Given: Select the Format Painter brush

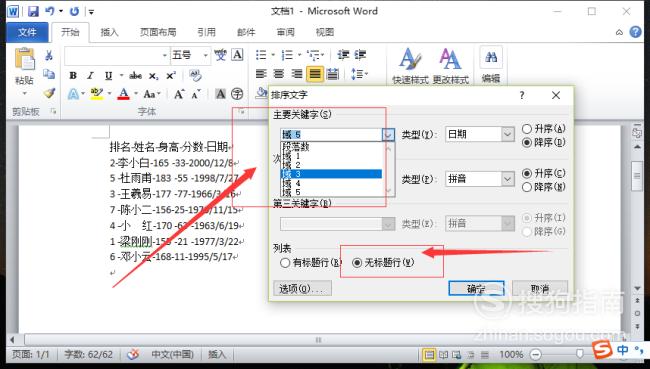Looking at the screenshot, I should point(49,93).
